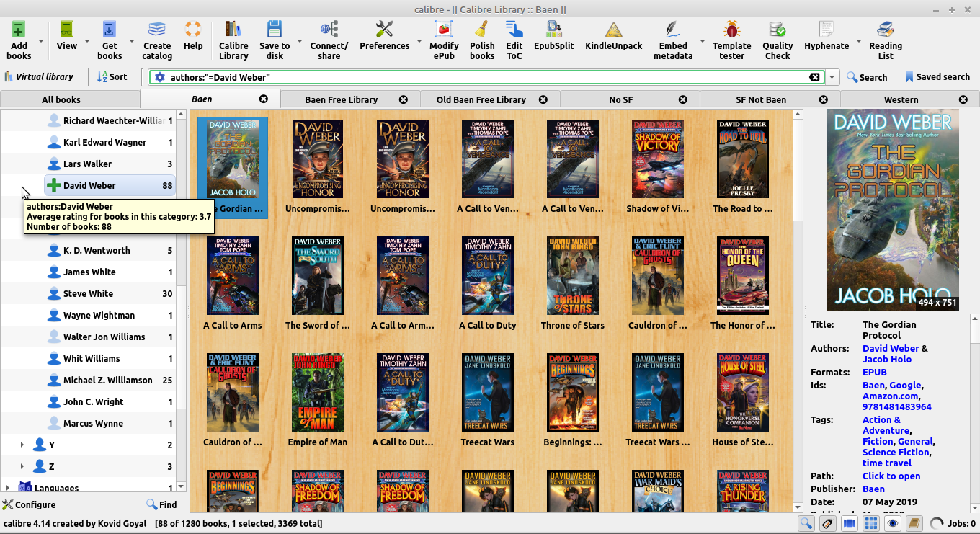Viewport: 980px width, 534px height.
Task: Click the Gordian Protocol large cover
Action: [893, 210]
